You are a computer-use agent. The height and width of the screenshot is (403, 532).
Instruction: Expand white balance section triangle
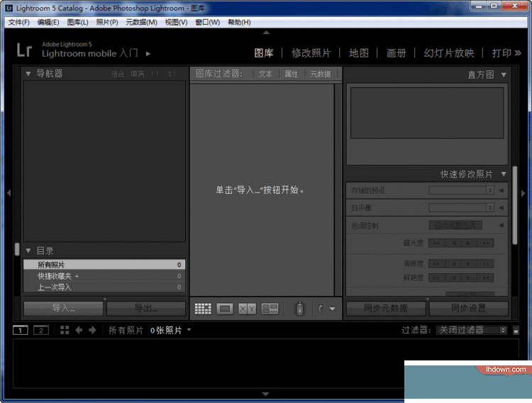coord(501,208)
